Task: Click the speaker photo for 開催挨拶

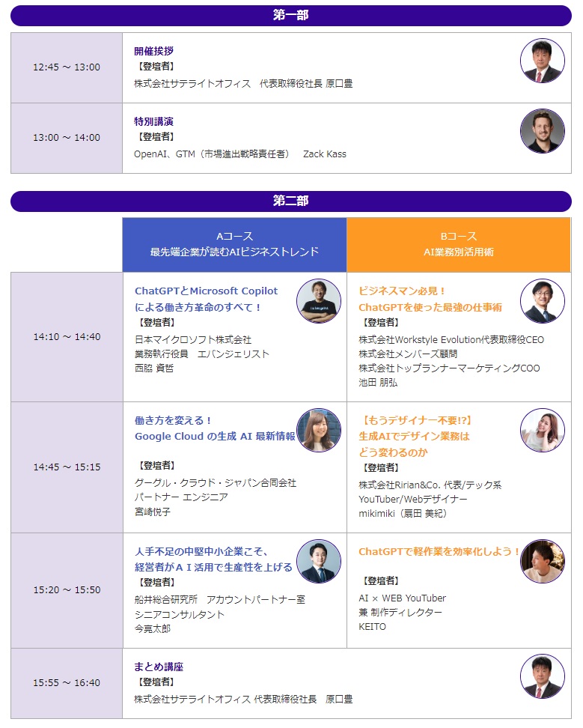Action: tap(542, 61)
